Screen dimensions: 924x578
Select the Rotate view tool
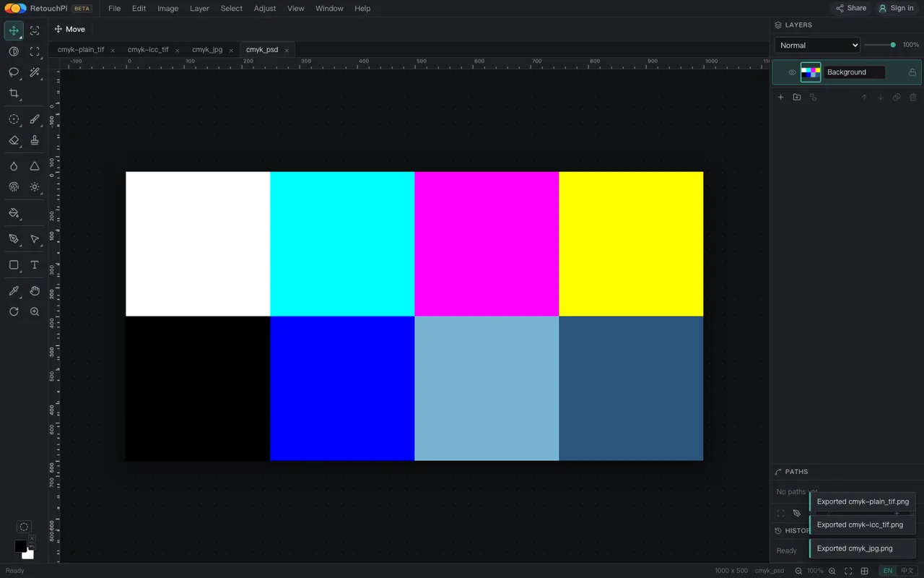pyautogui.click(x=14, y=312)
